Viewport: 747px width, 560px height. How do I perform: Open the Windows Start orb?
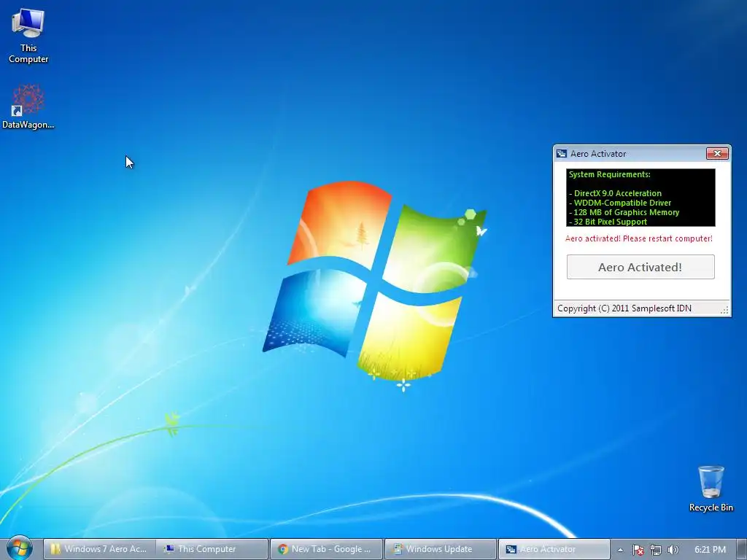click(x=20, y=548)
